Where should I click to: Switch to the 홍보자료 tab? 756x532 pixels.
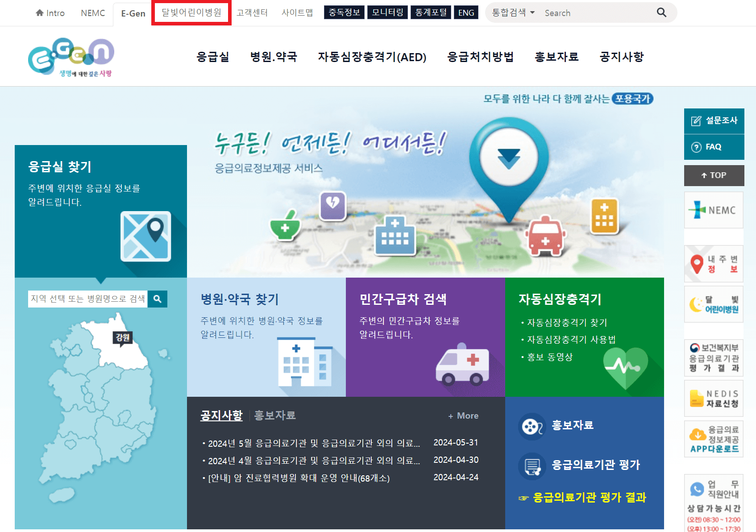[x=274, y=415]
